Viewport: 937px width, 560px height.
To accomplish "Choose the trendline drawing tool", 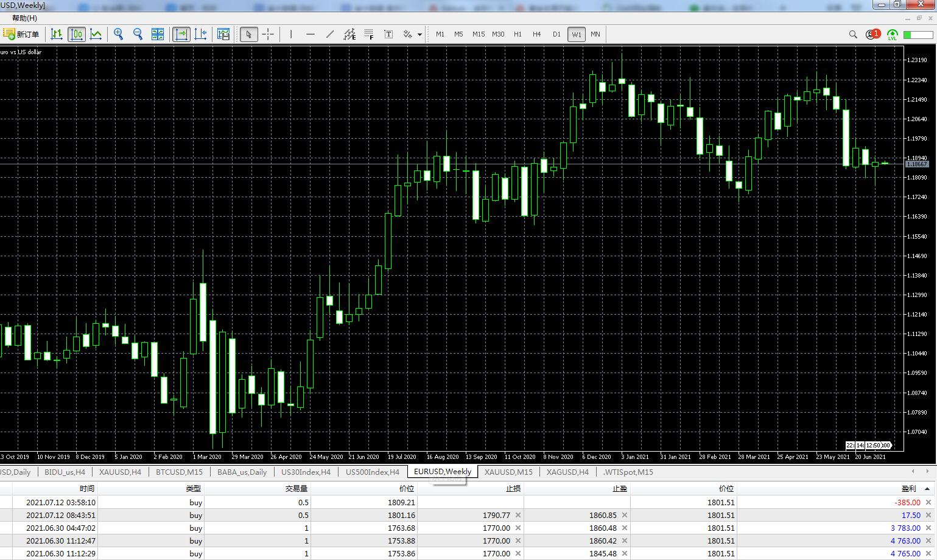I will point(330,34).
